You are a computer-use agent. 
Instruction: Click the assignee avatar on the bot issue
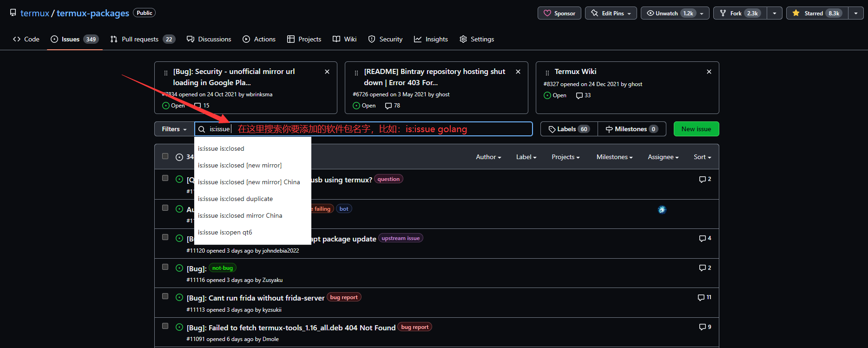(662, 210)
